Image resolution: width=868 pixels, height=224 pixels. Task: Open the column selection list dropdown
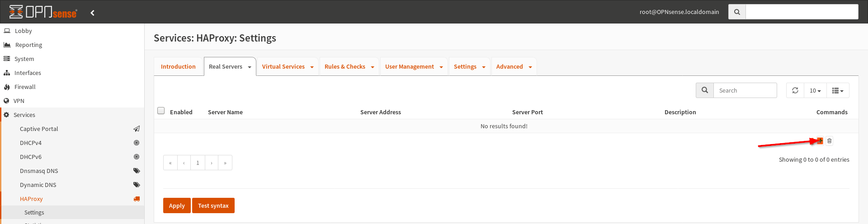click(838, 90)
